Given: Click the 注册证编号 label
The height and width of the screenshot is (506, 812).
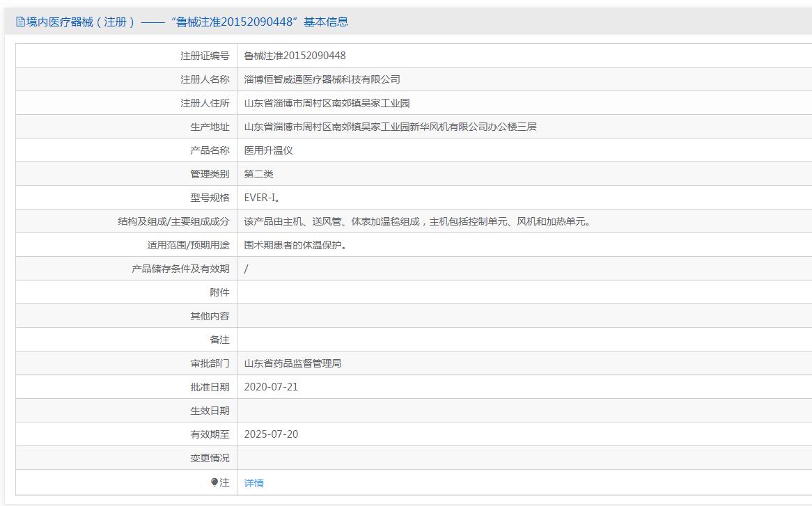Looking at the screenshot, I should click(x=205, y=56).
